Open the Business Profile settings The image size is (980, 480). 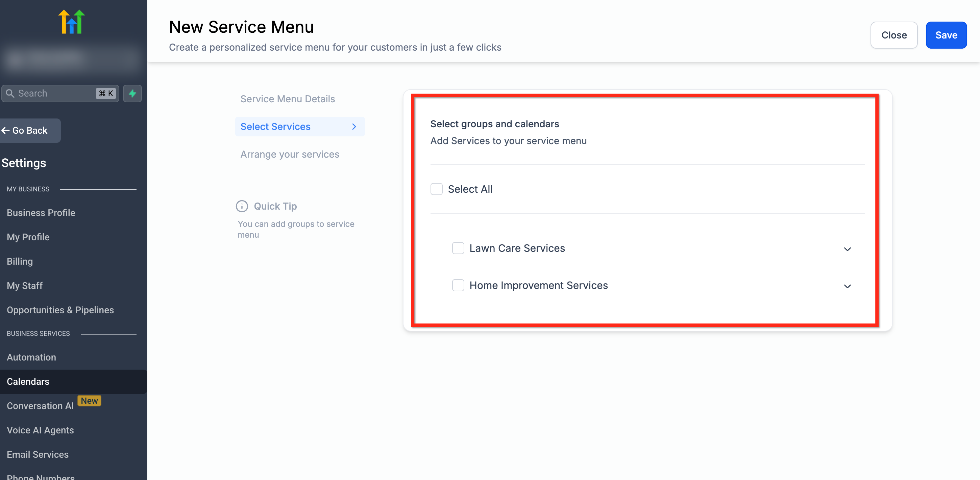(41, 213)
